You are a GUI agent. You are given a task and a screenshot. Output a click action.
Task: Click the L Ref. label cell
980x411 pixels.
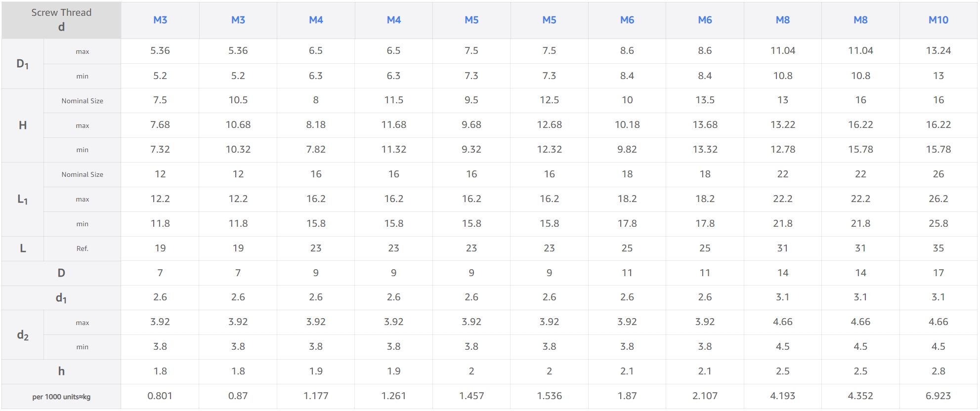click(82, 248)
